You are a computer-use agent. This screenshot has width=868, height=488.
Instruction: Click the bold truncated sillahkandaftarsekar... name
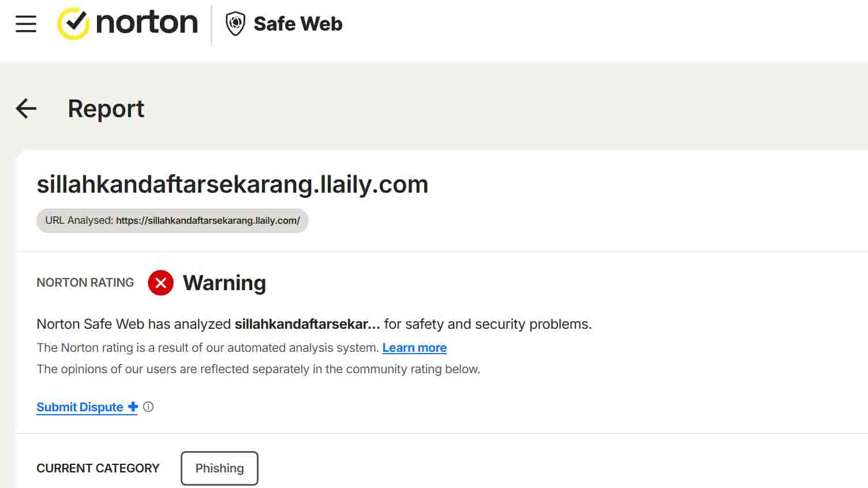click(307, 324)
